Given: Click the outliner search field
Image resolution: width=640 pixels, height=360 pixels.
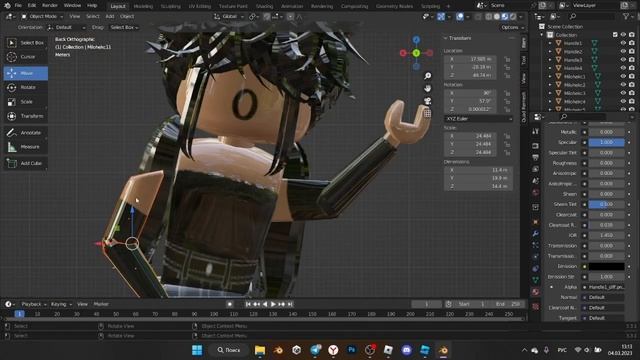Looking at the screenshot, I should [x=592, y=16].
